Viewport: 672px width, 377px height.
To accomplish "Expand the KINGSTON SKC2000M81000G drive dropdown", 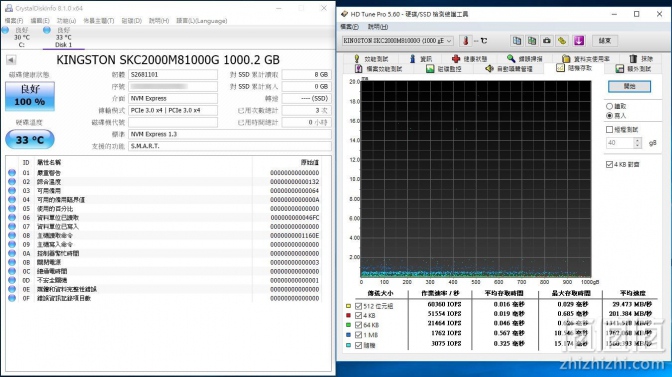I will [398, 41].
